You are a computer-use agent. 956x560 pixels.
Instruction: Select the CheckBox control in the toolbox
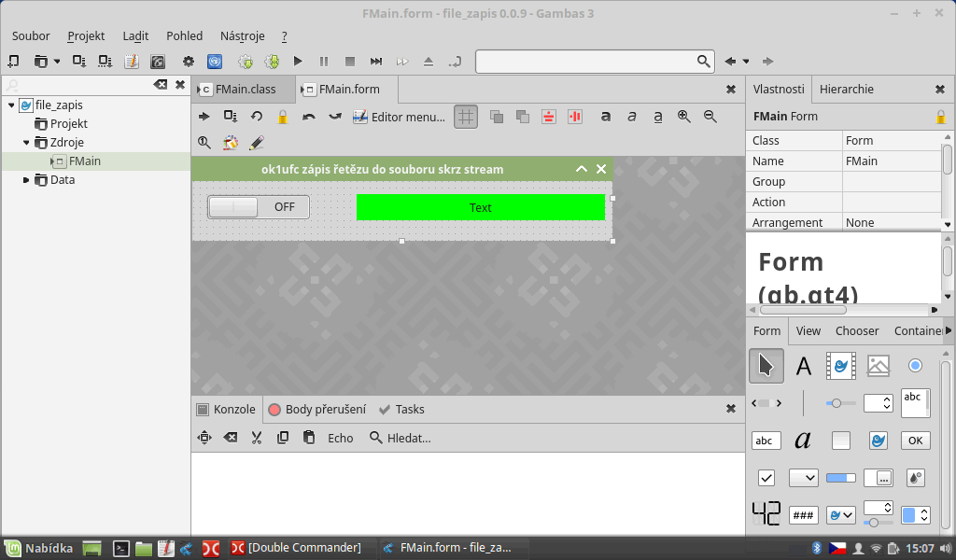tap(766, 478)
